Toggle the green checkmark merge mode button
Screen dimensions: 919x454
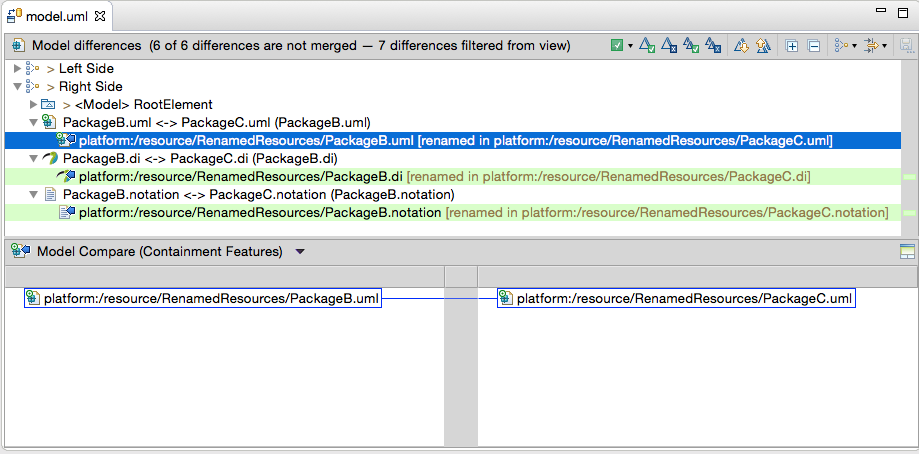tap(617, 46)
